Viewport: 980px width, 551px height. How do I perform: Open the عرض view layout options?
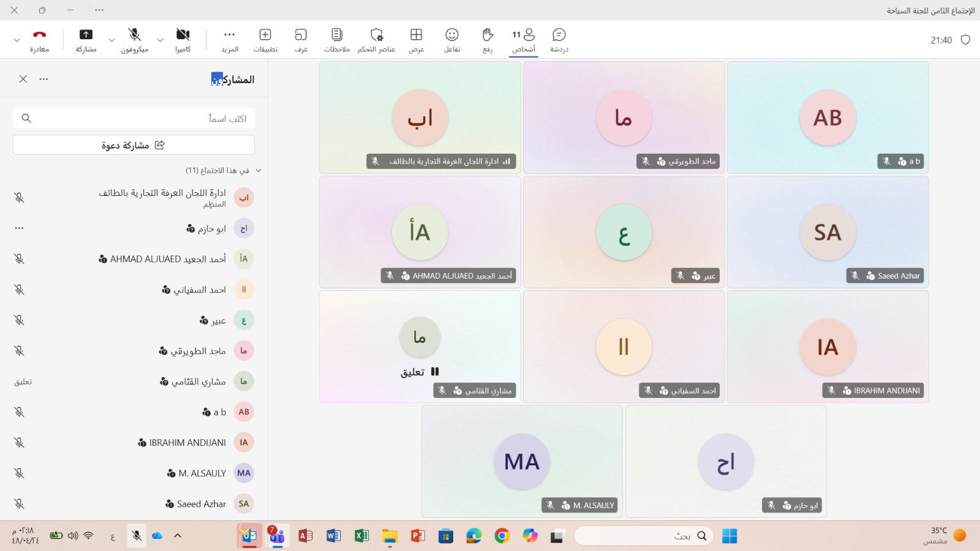[x=417, y=40]
